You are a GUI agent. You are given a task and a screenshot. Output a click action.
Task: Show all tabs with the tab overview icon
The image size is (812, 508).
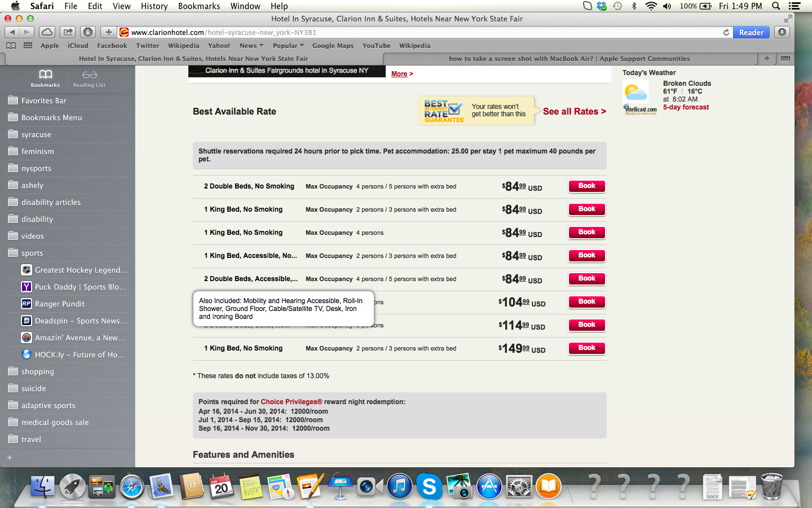click(x=785, y=59)
